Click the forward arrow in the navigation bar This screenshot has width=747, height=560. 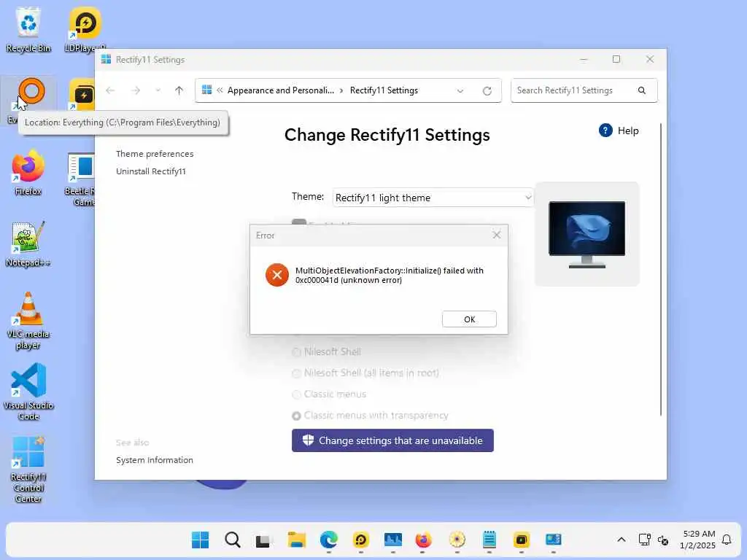click(x=136, y=90)
